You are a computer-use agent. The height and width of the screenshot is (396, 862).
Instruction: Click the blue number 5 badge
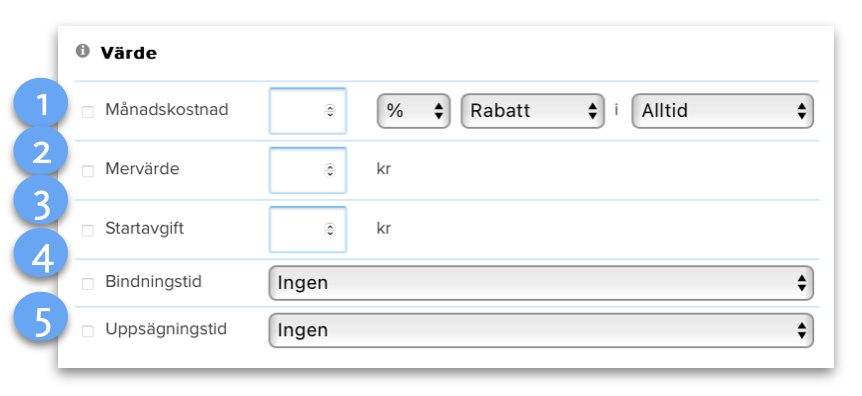point(41,318)
